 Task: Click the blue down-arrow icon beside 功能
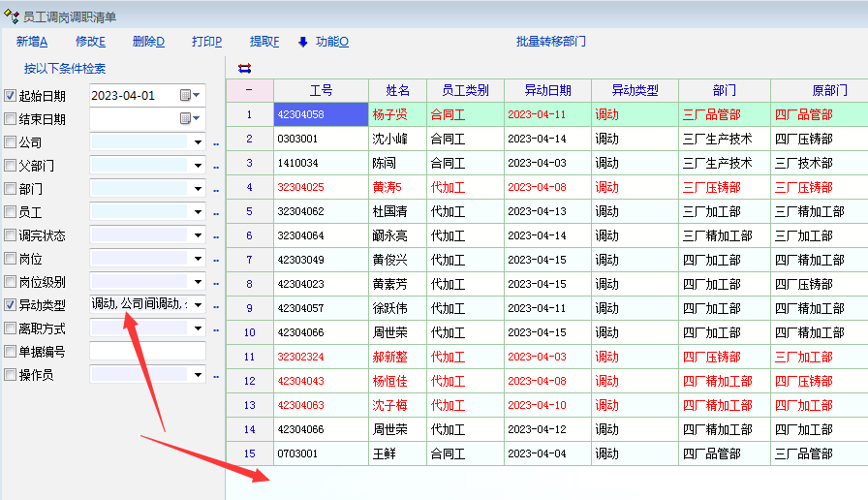(x=302, y=42)
